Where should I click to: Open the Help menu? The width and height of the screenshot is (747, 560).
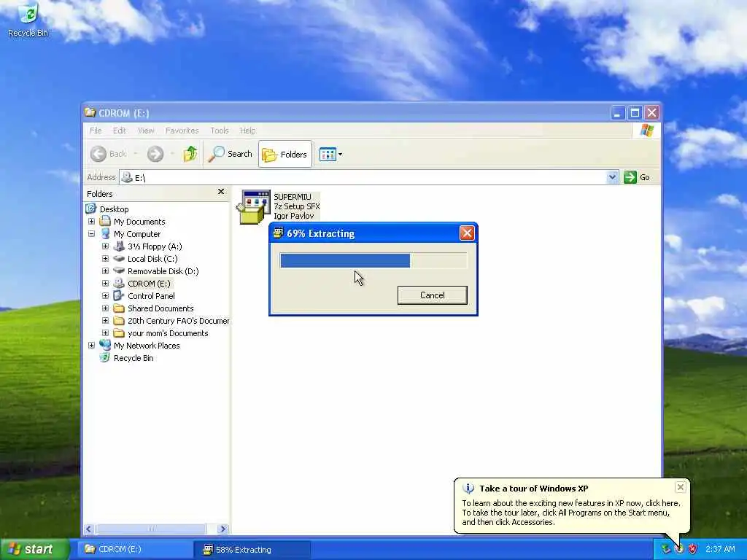[247, 131]
